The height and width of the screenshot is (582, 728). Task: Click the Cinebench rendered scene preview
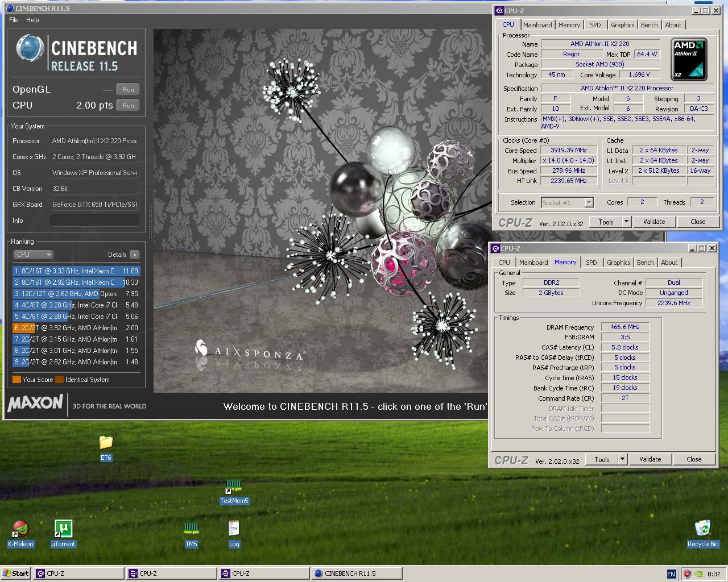click(x=322, y=211)
